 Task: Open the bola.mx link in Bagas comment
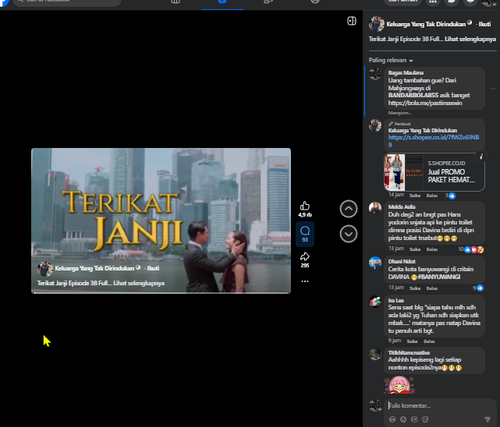tap(425, 103)
